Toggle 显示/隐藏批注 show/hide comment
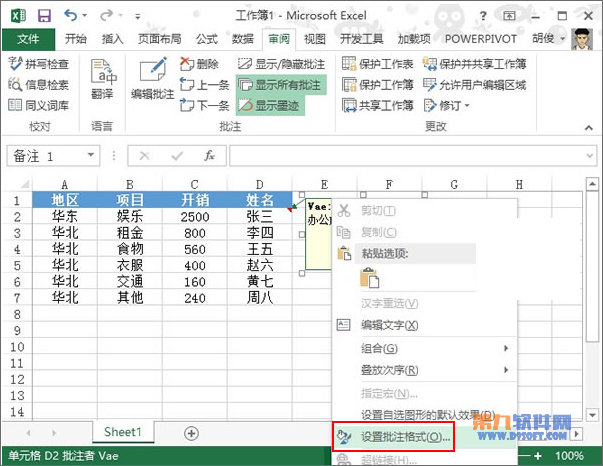Viewport: 603px width, 466px height. tap(281, 63)
